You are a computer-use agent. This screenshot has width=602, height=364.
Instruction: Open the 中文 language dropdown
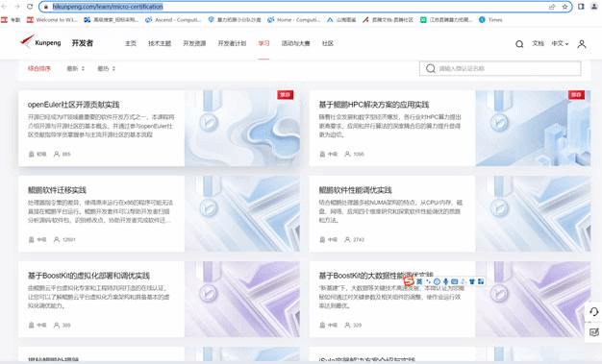point(560,44)
